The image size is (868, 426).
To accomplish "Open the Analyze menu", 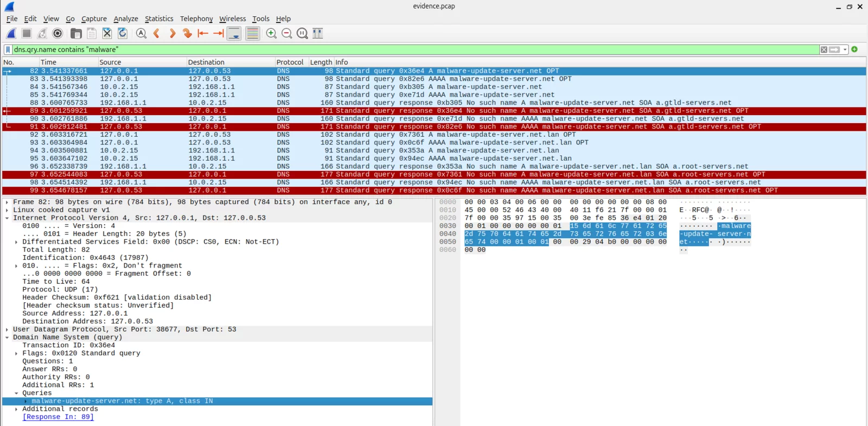I will click(x=125, y=18).
